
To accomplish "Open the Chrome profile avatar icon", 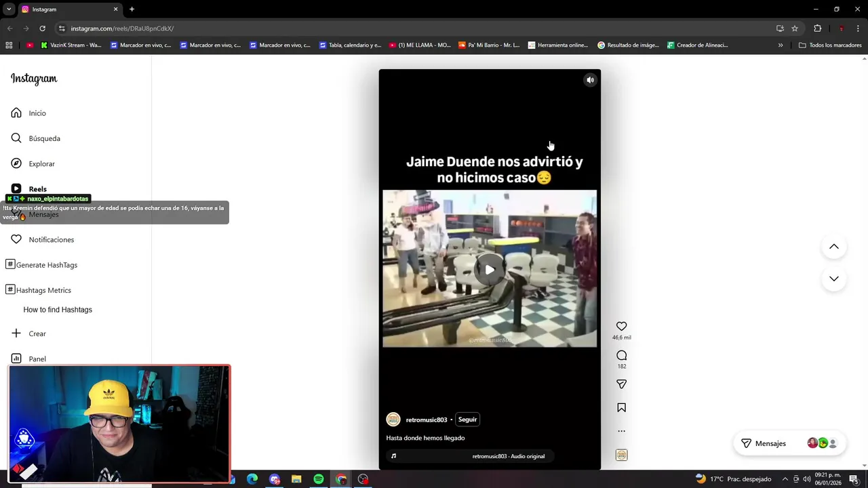I will pos(841,28).
